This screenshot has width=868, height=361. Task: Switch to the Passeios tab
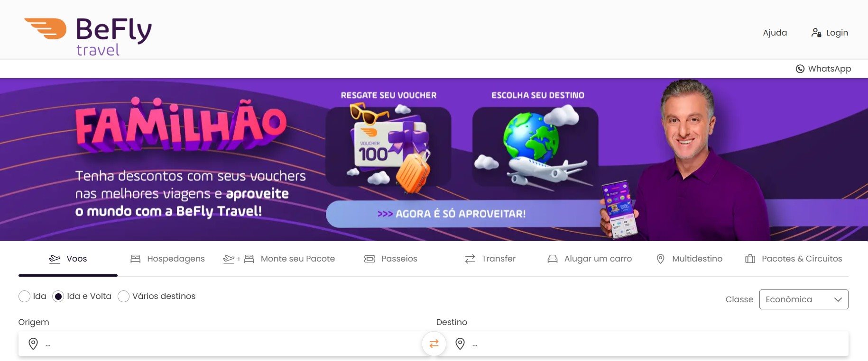(x=391, y=259)
